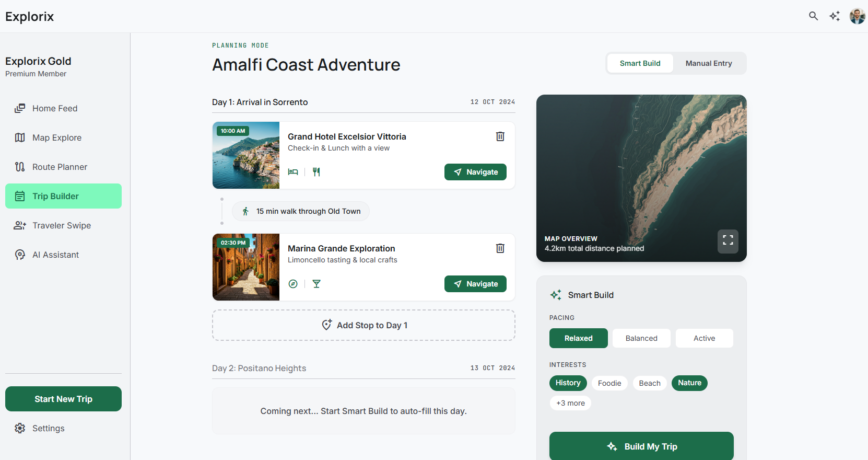Click the Smart Build sparkle panel icon
The image size is (868, 460).
tap(556, 295)
